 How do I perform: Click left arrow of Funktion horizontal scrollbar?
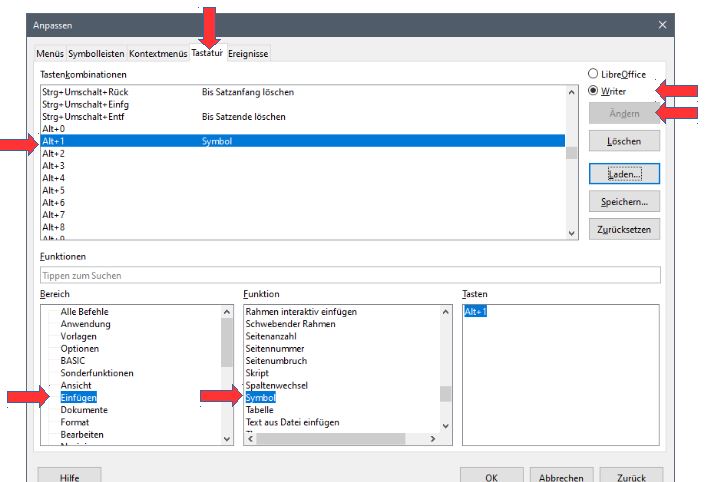(x=251, y=439)
